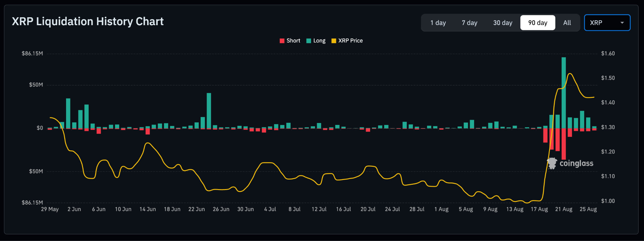Click the largest red short liquidation bar

[x=563, y=144]
